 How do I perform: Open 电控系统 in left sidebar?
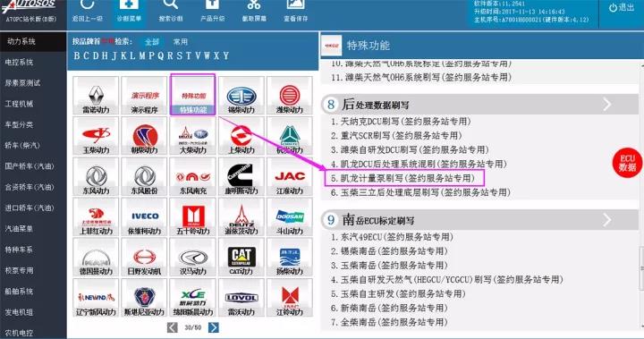coord(19,62)
